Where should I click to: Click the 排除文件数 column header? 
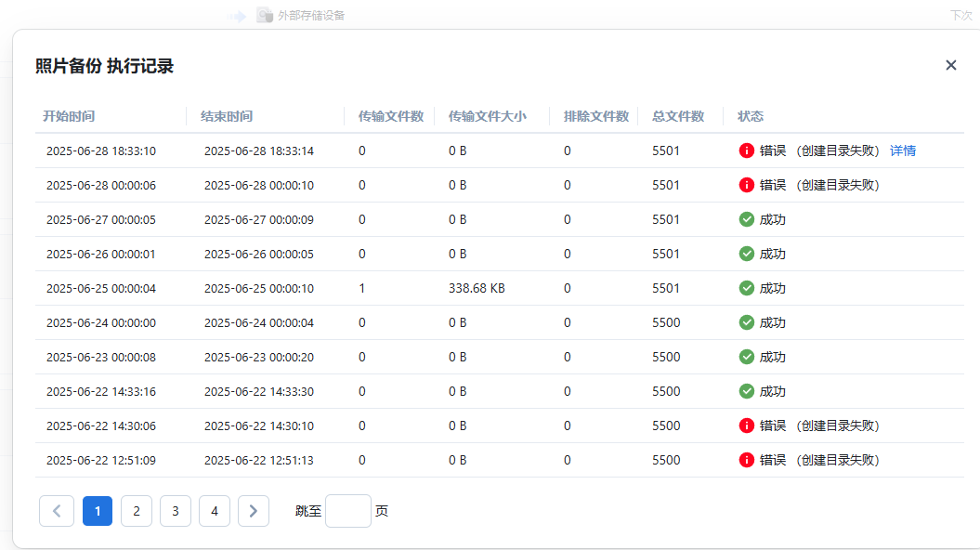coord(596,116)
